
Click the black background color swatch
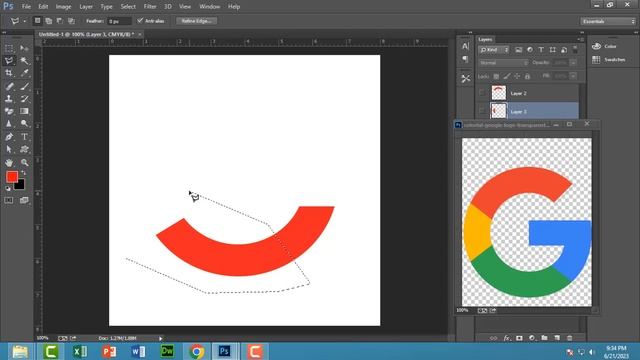pos(20,186)
